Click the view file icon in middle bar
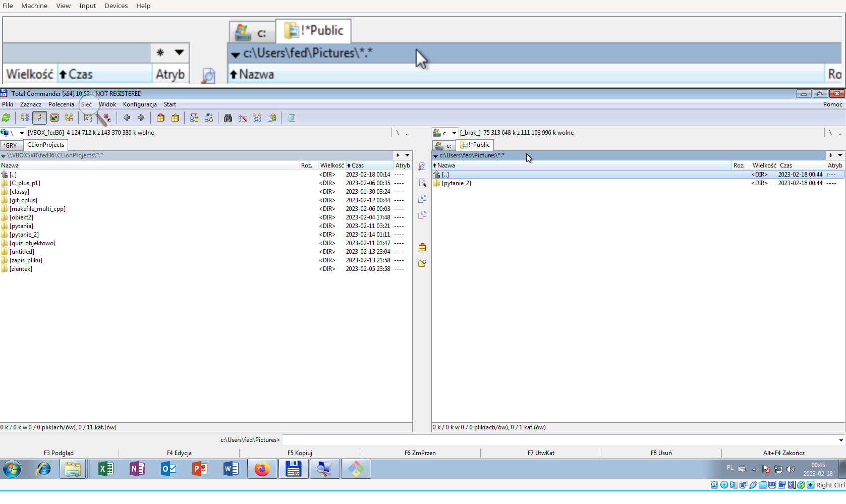Viewport: 846px width, 504px height. coord(422,166)
